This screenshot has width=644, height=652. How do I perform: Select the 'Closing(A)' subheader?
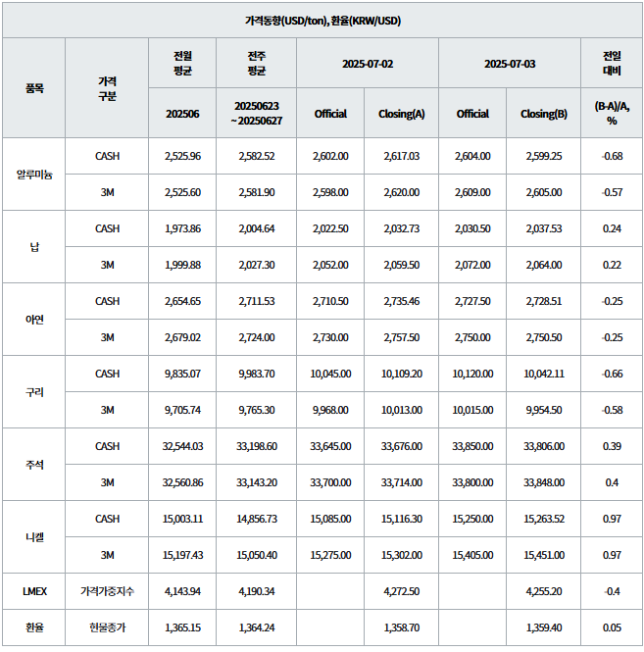pyautogui.click(x=401, y=114)
